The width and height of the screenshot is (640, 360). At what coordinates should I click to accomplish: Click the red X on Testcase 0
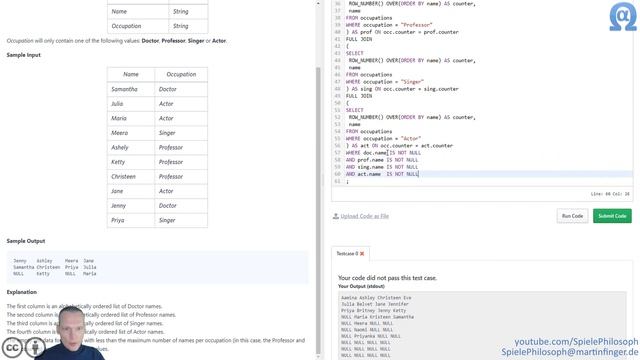pyautogui.click(x=362, y=253)
